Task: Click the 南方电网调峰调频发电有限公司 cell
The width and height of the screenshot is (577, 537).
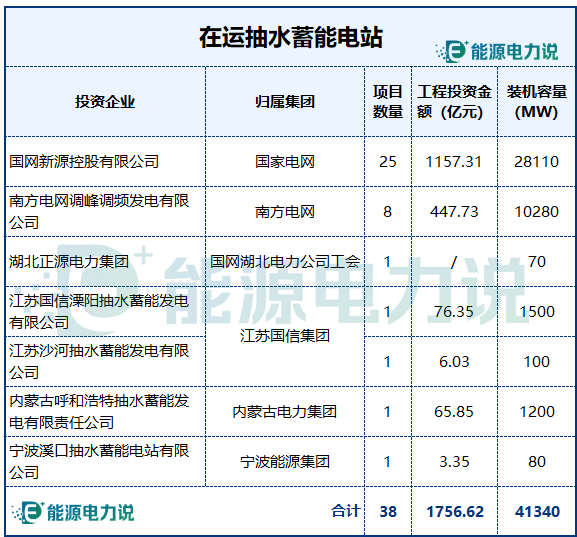Action: [x=105, y=212]
